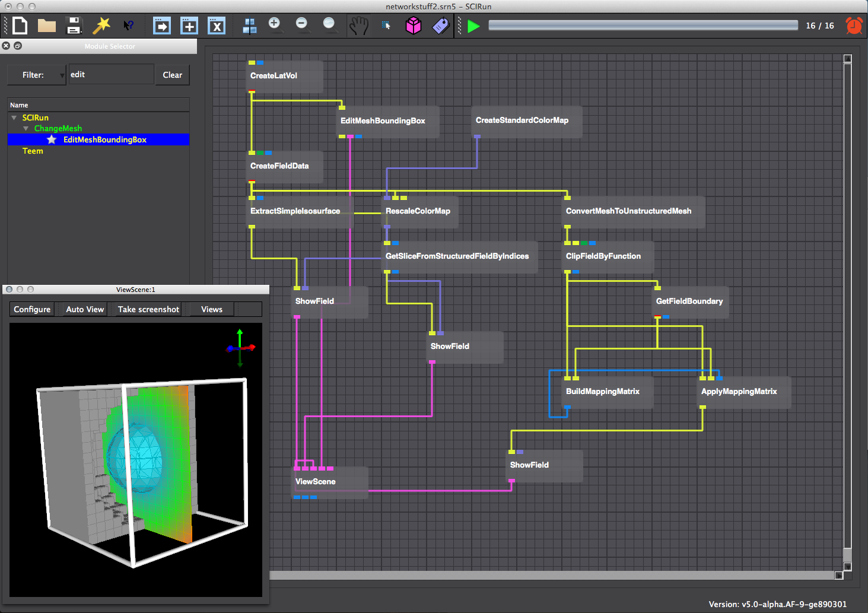Click the ViewScene:1 window title bar
The width and height of the screenshot is (868, 613).
tap(136, 290)
